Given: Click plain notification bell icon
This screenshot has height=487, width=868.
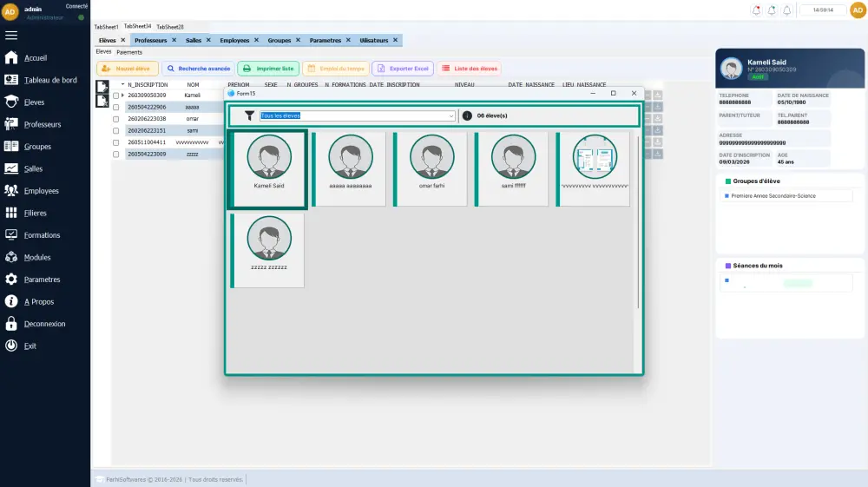Looking at the screenshot, I should (x=786, y=10).
